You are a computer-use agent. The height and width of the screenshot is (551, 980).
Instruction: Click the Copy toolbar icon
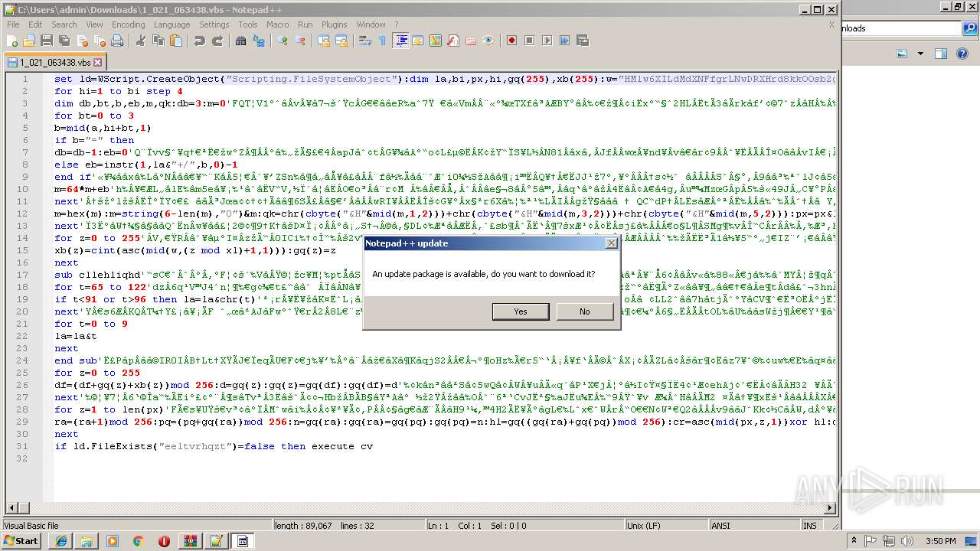(x=158, y=41)
